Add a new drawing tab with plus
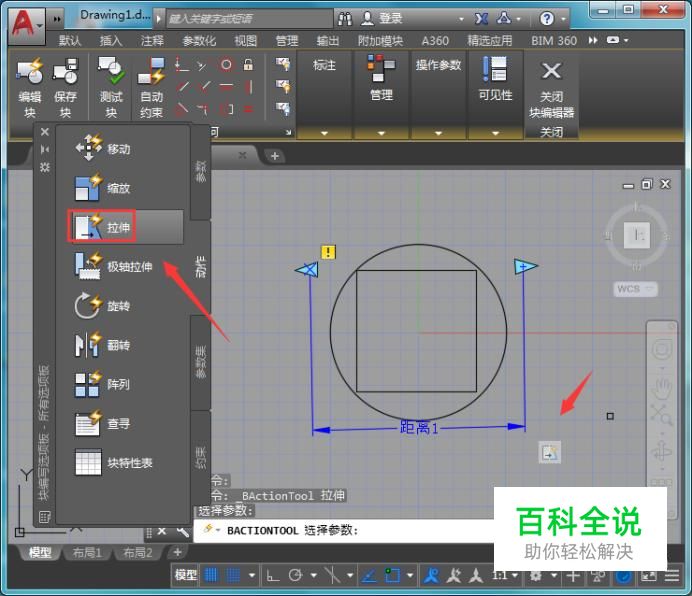This screenshot has height=596, width=692. pyautogui.click(x=275, y=156)
